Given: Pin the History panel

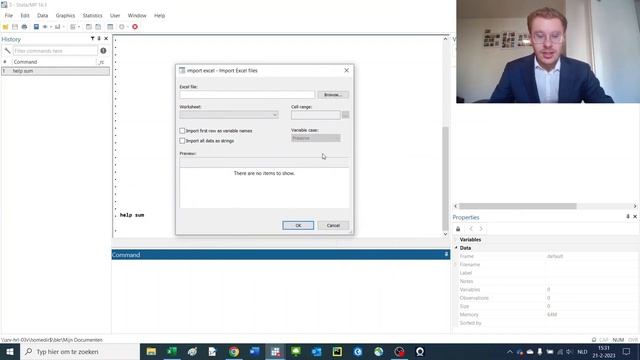Looking at the screenshot, I should (99, 38).
